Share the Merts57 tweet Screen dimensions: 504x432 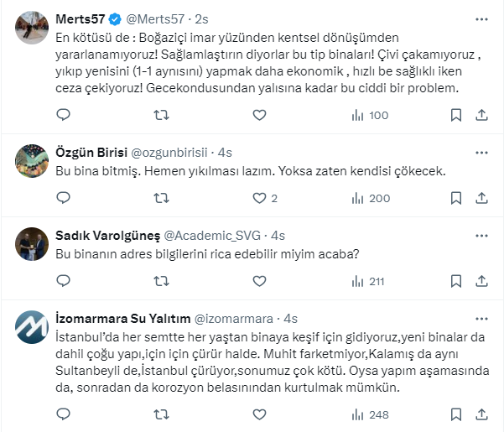[481, 115]
